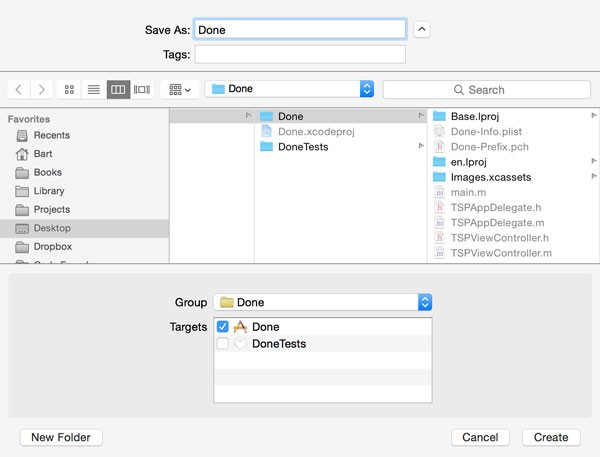Select Desktop in the sidebar
The height and width of the screenshot is (457, 600).
tap(84, 228)
